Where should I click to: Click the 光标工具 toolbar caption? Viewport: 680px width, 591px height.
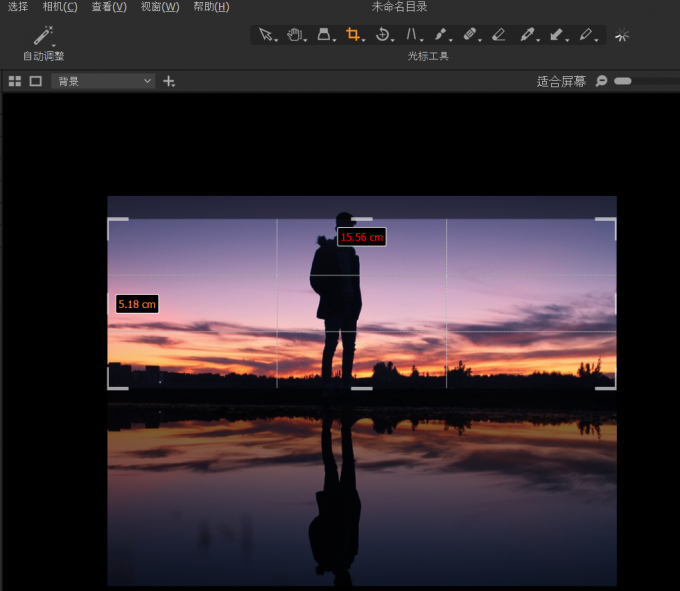coord(428,56)
